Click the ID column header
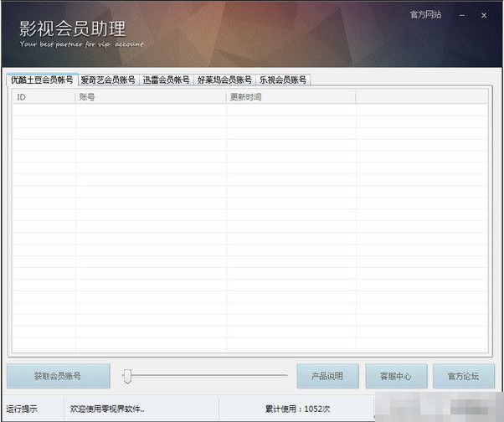Screen dimensions: 504x422 [x=44, y=97]
